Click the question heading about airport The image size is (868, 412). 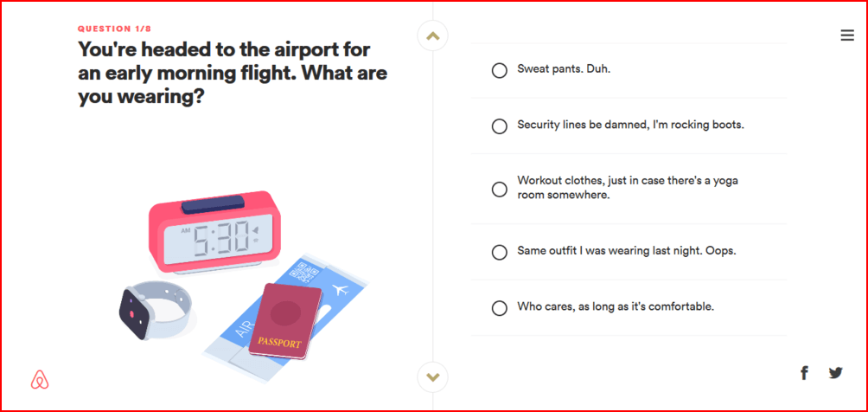pyautogui.click(x=232, y=74)
